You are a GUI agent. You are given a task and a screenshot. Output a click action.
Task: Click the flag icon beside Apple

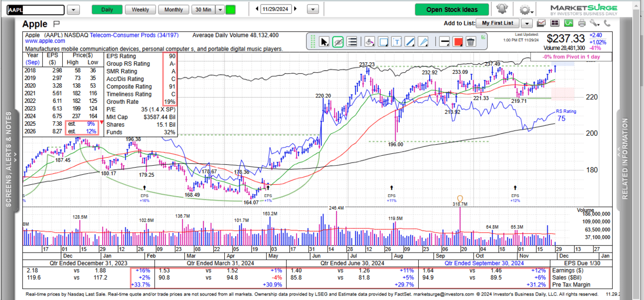(x=56, y=24)
